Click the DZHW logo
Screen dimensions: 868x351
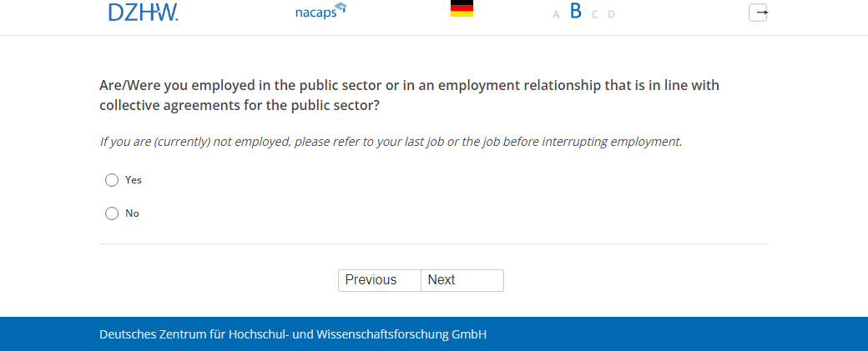click(x=143, y=12)
